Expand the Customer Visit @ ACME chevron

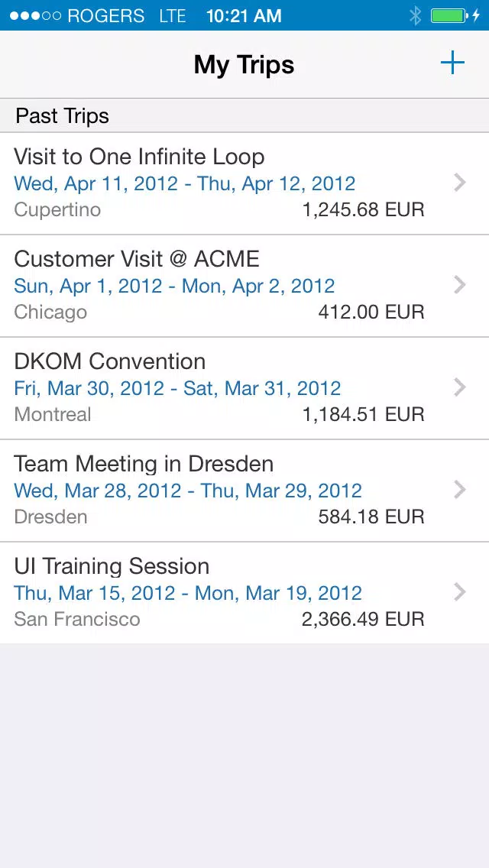pos(459,285)
